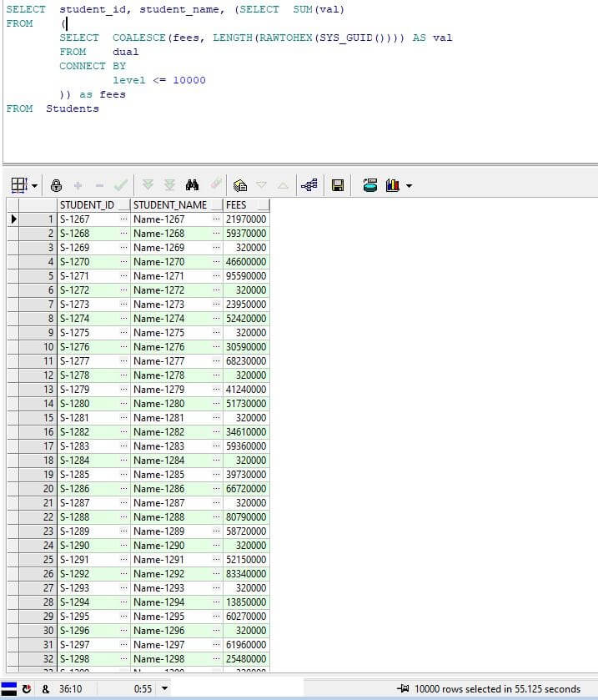The width and height of the screenshot is (598, 700).
Task: Click the fetch next page icon
Action: pos(148,185)
